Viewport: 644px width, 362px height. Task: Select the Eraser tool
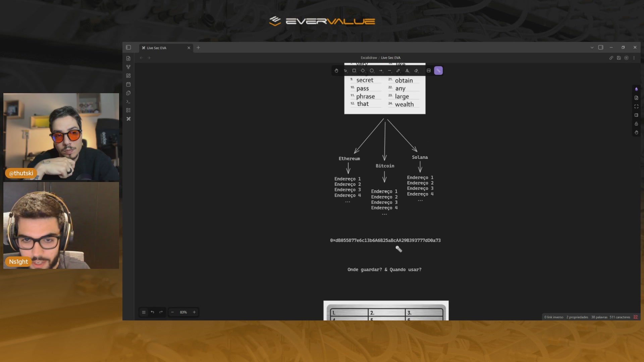(x=416, y=71)
